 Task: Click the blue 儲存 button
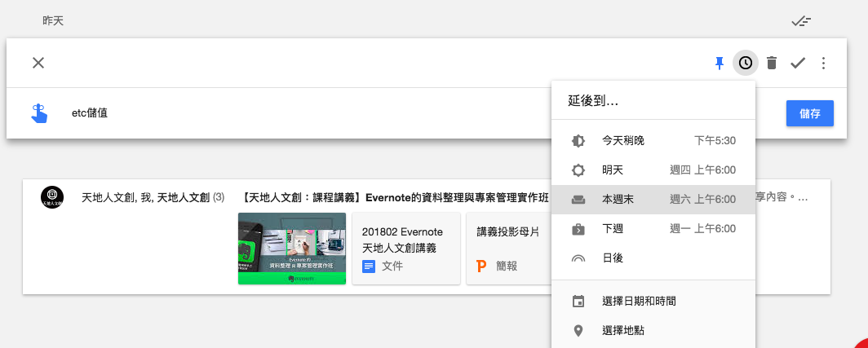point(810,113)
